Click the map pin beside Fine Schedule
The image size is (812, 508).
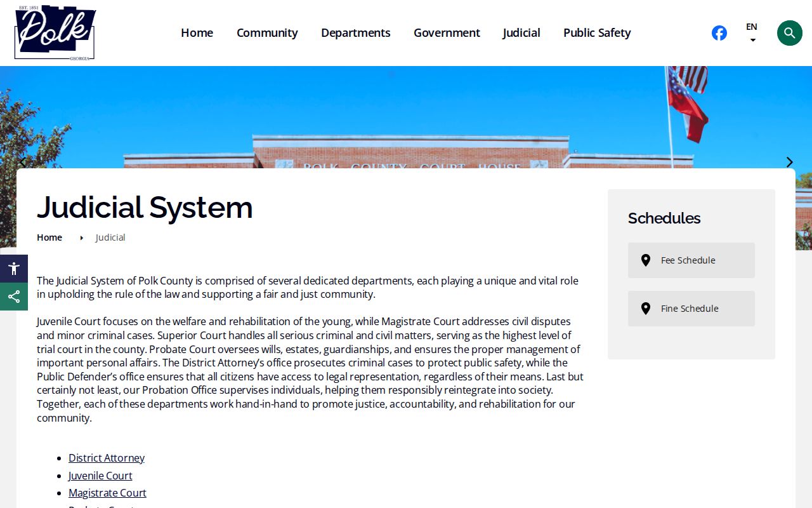646,309
